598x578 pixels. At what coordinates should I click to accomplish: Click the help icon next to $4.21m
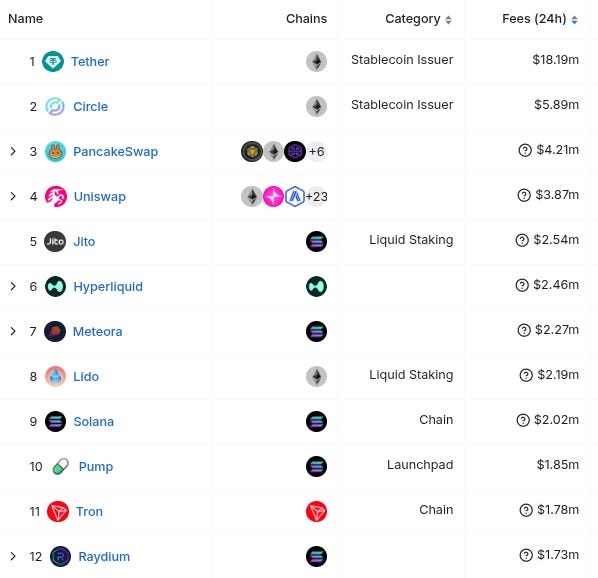(x=525, y=150)
